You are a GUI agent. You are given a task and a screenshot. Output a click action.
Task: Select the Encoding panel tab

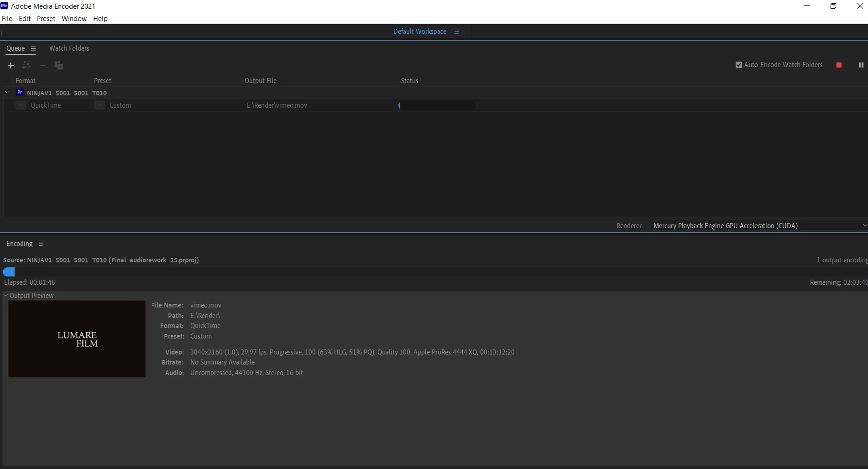(x=20, y=244)
